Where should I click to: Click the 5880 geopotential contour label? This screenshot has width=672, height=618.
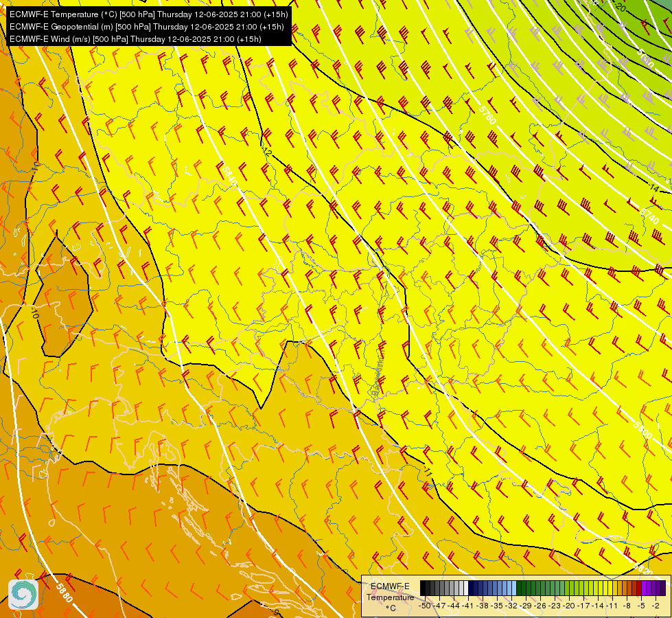click(x=64, y=593)
